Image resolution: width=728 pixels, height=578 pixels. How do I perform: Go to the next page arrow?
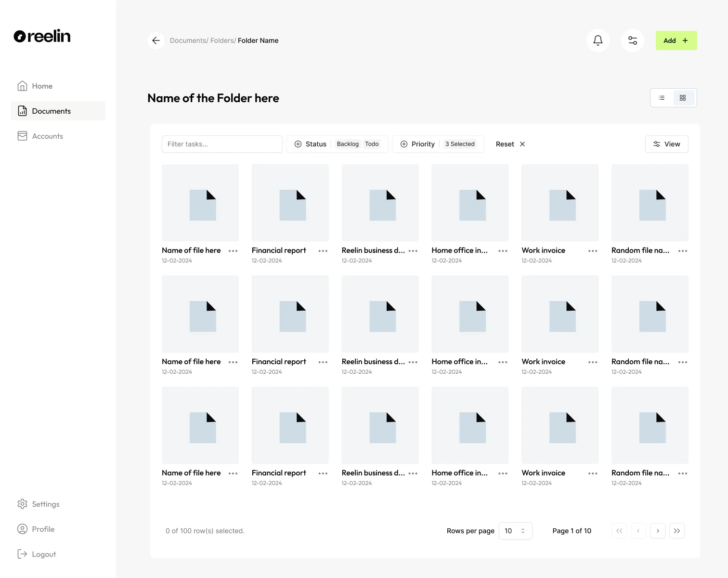[x=658, y=531]
